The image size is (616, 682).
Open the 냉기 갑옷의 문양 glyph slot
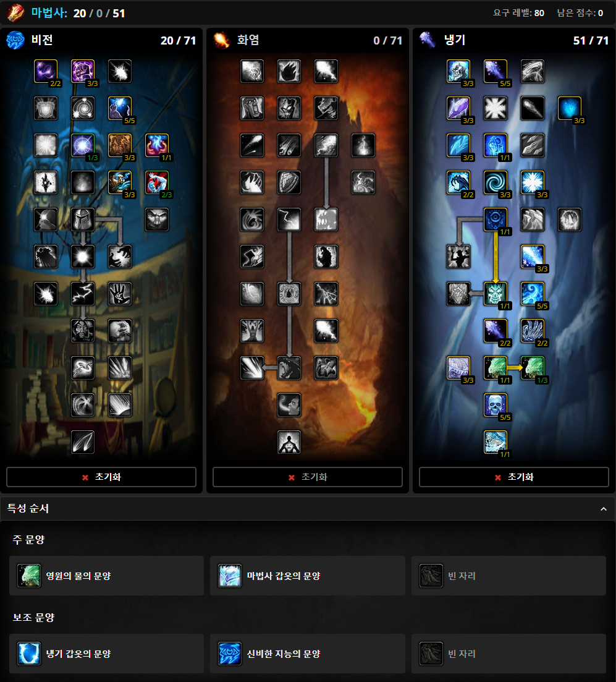coord(106,654)
